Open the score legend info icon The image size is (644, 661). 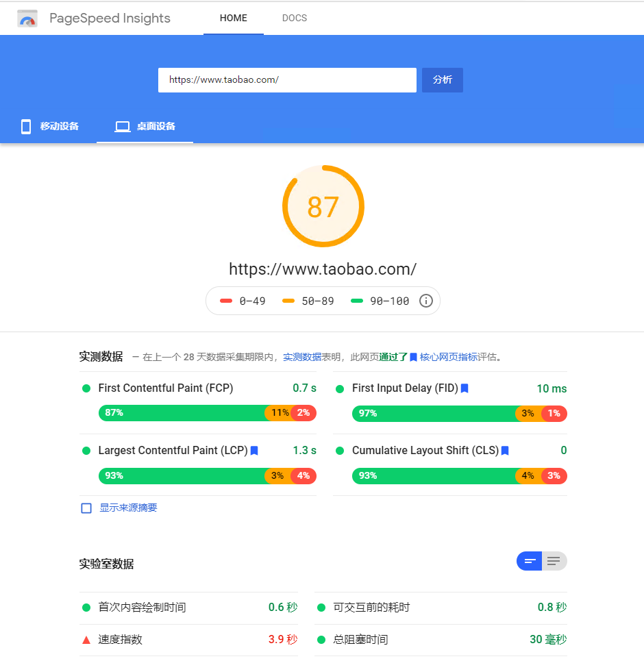point(425,301)
